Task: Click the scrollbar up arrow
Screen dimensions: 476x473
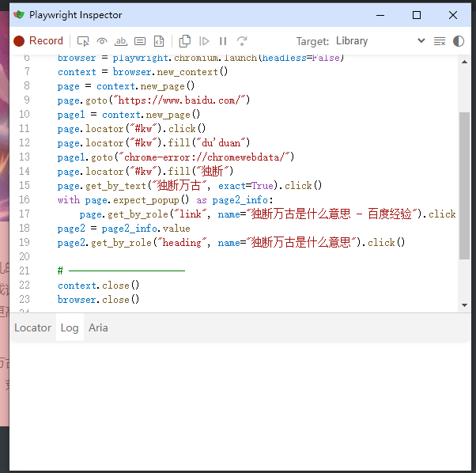Action: pyautogui.click(x=464, y=62)
